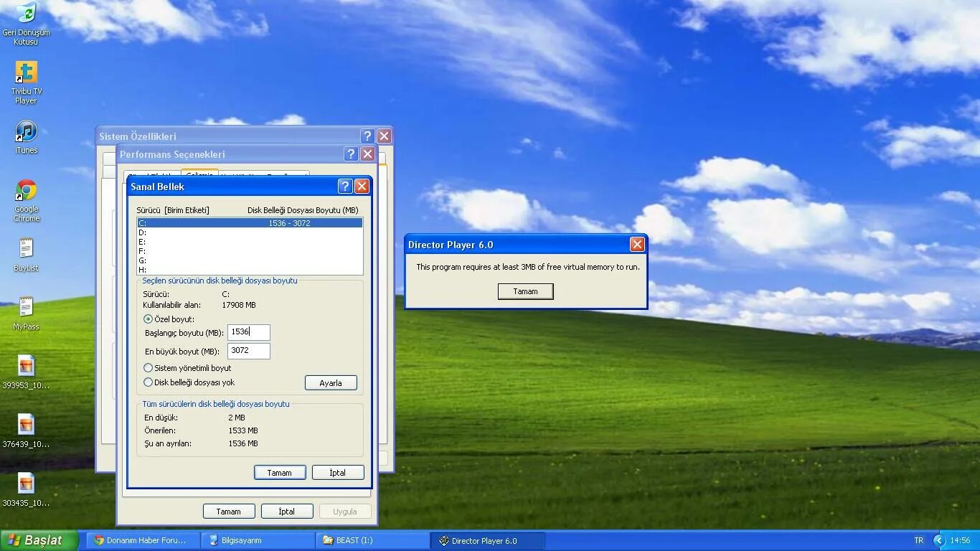Select drive D: in the drive list
Screen dimensions: 980x551
(250, 232)
